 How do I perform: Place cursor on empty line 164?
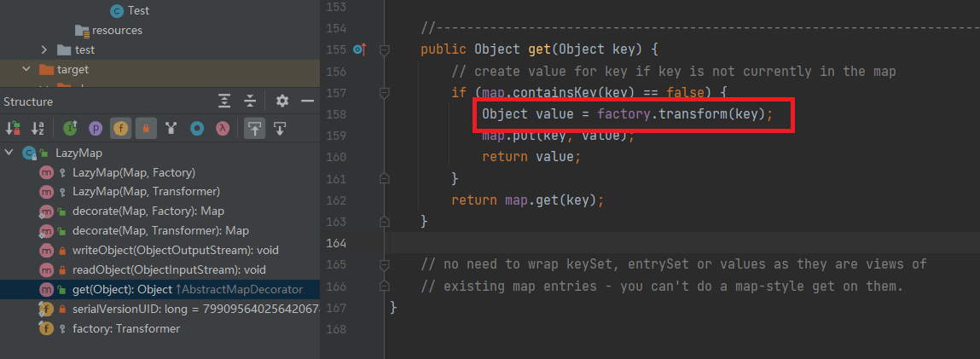(684, 241)
